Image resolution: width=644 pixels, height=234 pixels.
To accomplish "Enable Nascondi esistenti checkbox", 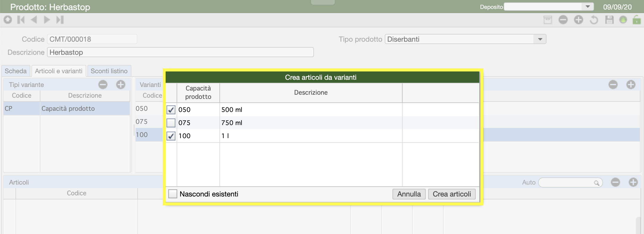I will point(173,194).
